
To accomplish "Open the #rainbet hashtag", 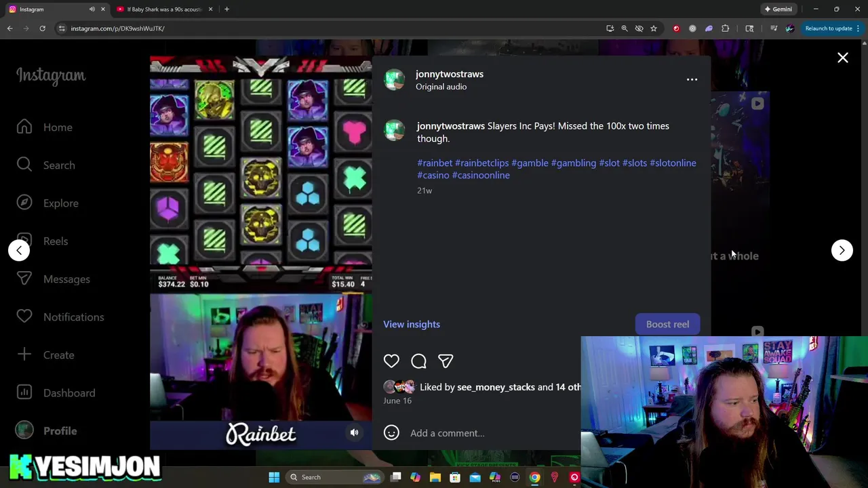I will (435, 163).
